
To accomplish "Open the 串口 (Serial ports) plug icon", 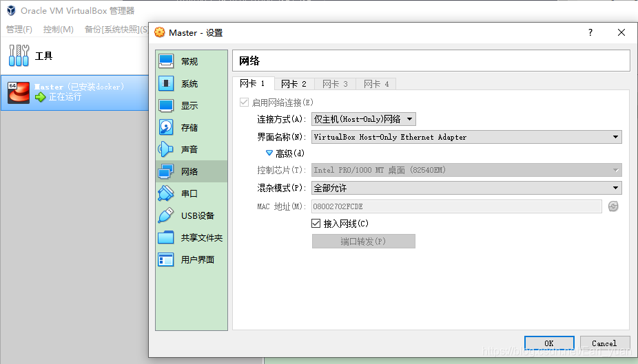I will 166,193.
